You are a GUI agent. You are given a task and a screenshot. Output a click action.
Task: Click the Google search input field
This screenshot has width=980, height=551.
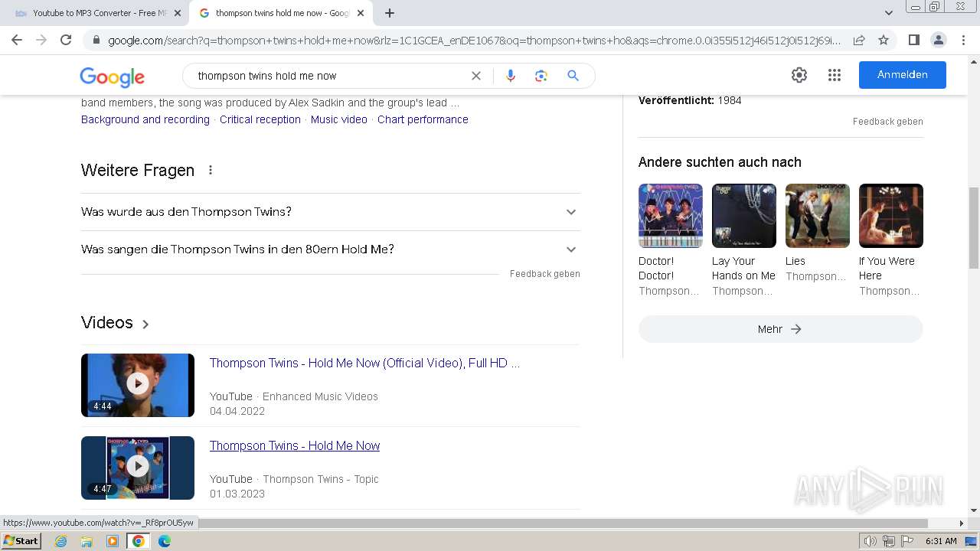(x=329, y=76)
